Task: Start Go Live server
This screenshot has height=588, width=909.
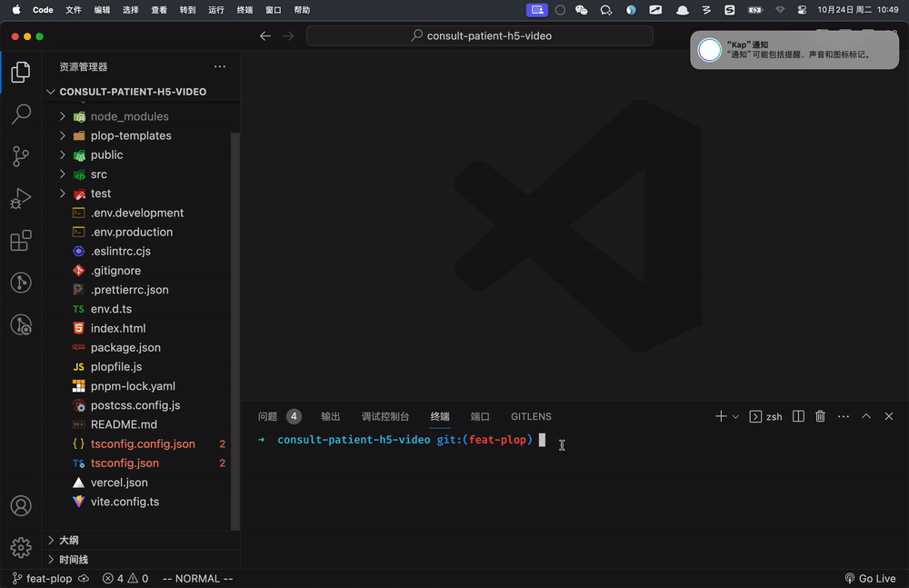Action: tap(870, 578)
